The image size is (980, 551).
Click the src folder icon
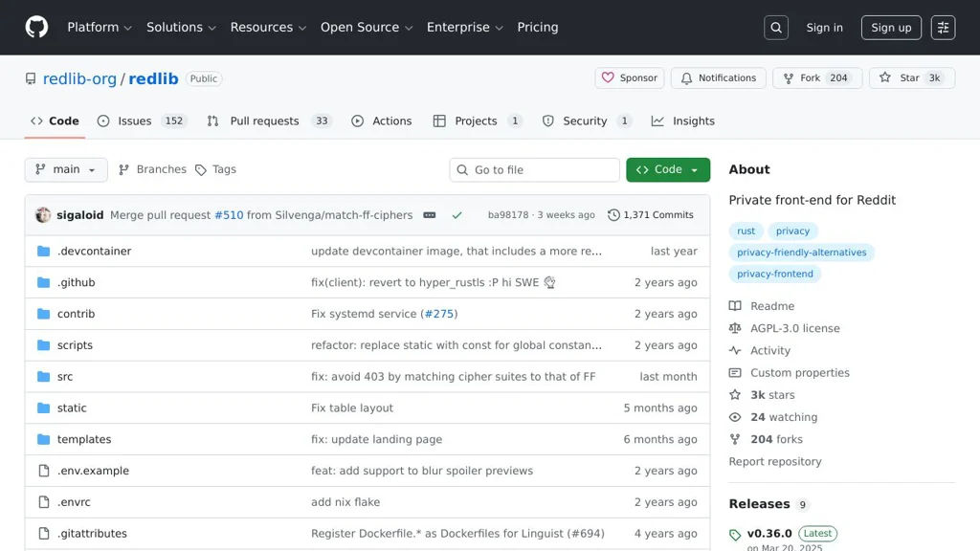43,376
